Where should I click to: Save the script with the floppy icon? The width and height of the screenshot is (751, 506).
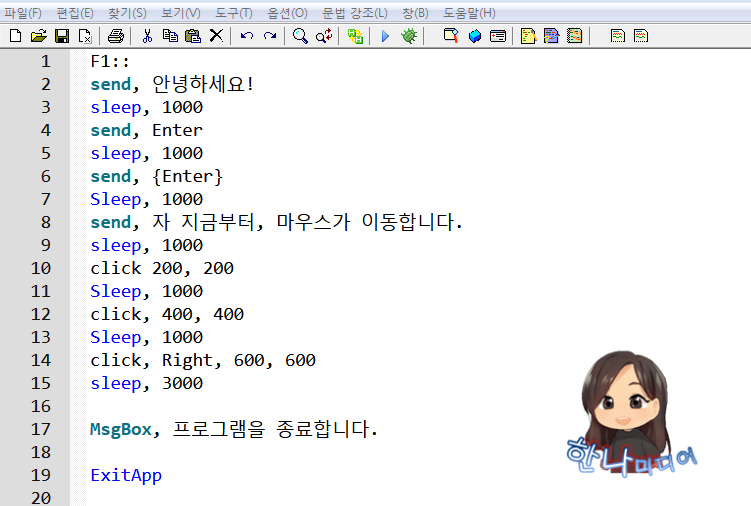(62, 36)
